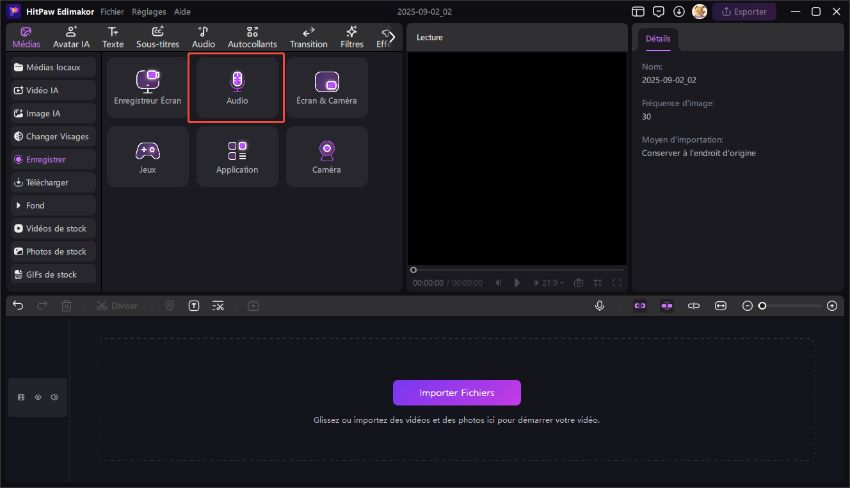Open the Autocollants tab
The image size is (850, 488).
(x=252, y=37)
